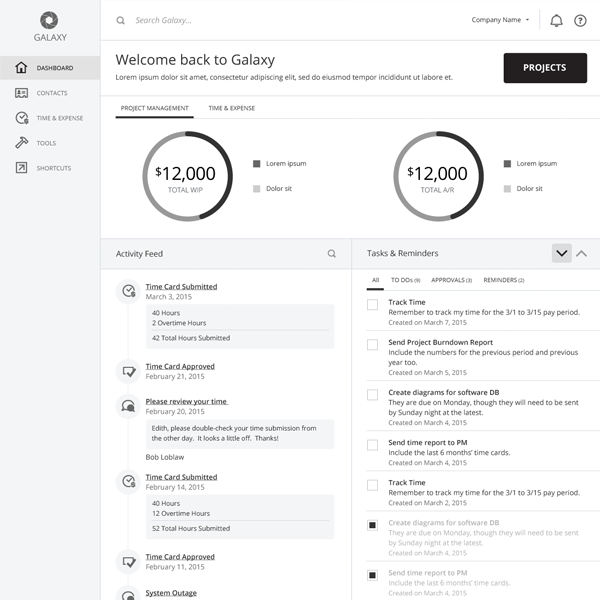The image size is (600, 600).
Task: Click the chat icon beside Please review your time
Action: pyautogui.click(x=129, y=406)
